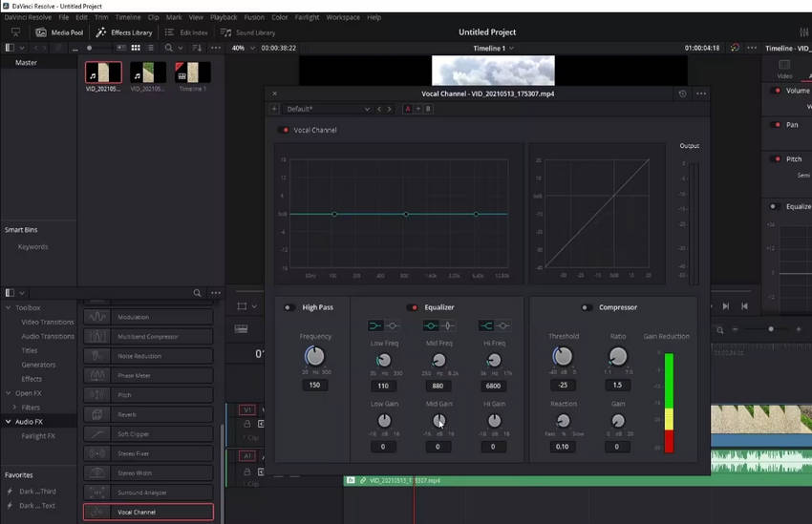Enable the Compressor section
812x524 pixels.
[x=587, y=307]
